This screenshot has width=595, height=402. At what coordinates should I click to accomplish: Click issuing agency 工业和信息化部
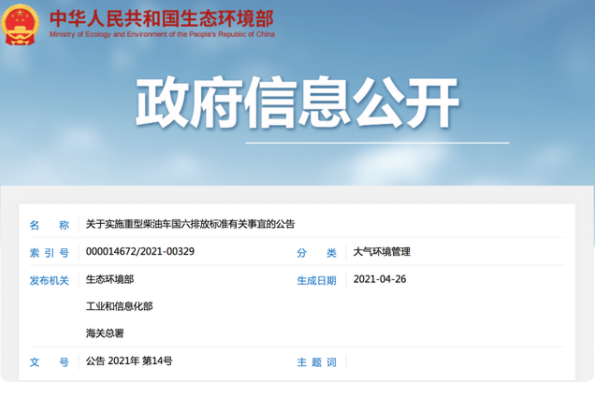[119, 306]
